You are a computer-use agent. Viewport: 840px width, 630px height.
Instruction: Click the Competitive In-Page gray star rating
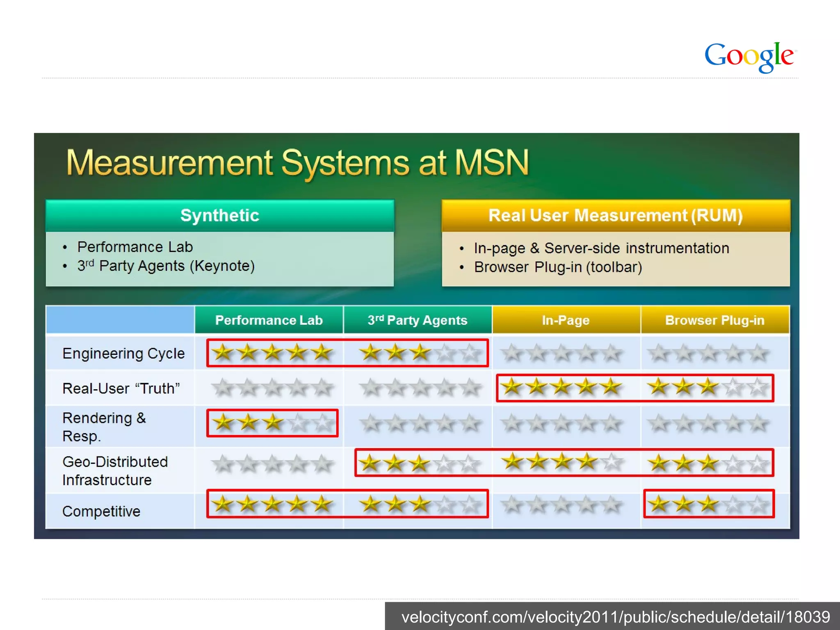561,504
